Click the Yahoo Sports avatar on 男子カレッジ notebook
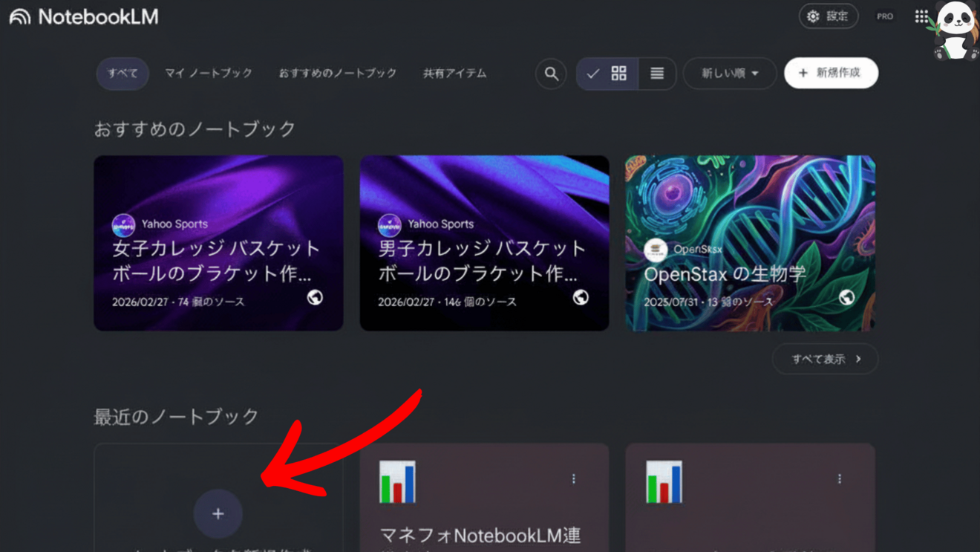This screenshot has height=552, width=980. click(x=389, y=224)
